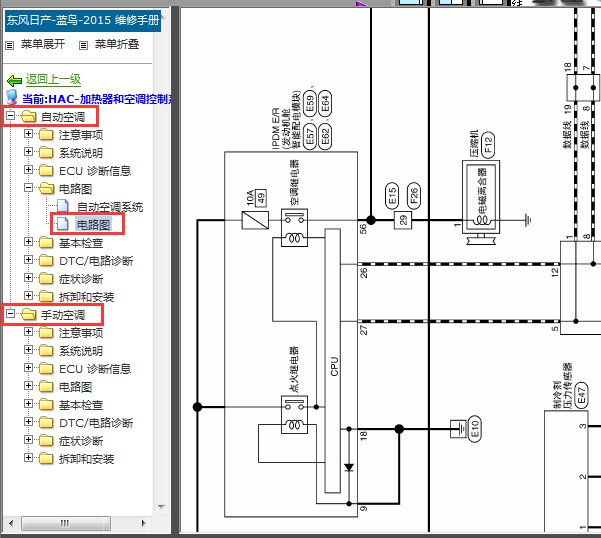Screen dimensions: 601x538
Task: Select 症状诊断 label under 手动空调
Action: 81,441
